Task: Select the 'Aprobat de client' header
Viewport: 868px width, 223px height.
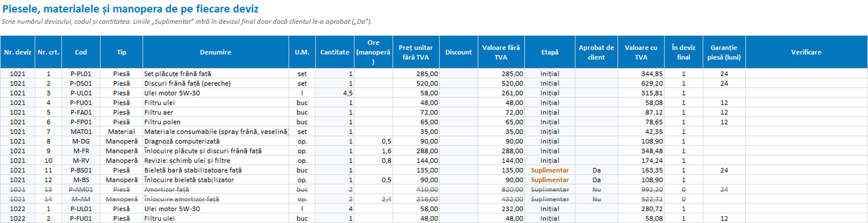Action: pyautogui.click(x=596, y=52)
